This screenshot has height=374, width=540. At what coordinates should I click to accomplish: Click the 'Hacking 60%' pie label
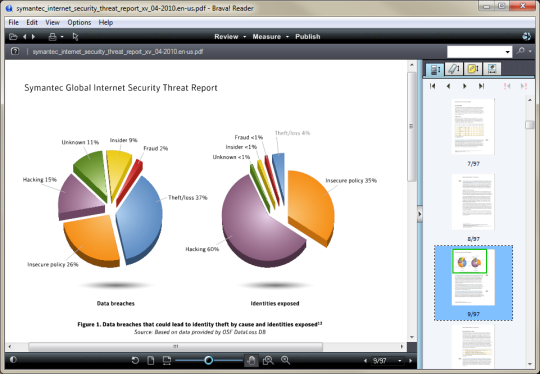tap(202, 249)
